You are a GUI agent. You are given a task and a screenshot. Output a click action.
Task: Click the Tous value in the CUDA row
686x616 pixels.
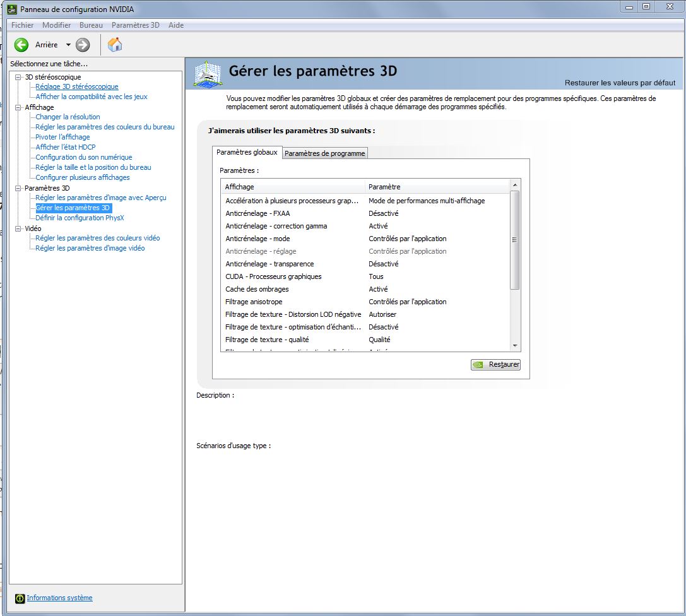(376, 276)
